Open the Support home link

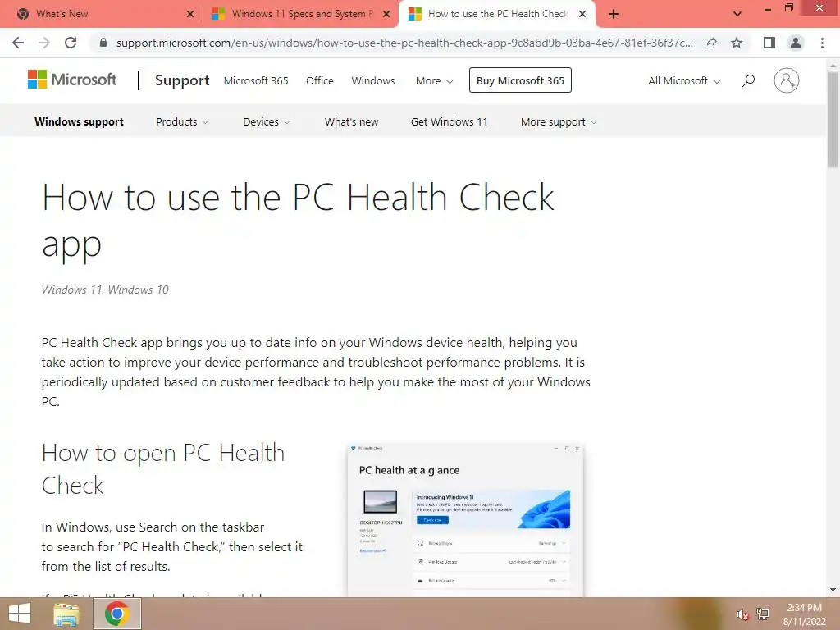(182, 80)
